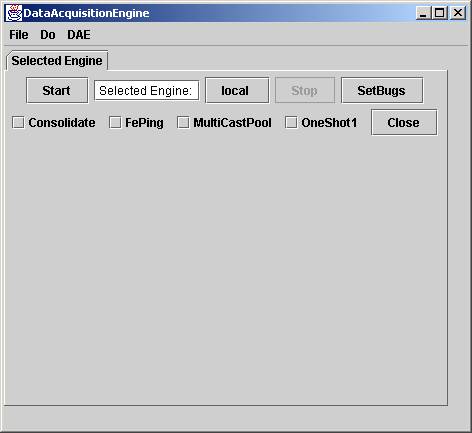Toggle the FePing checkbox
This screenshot has width=472, height=433.
coord(115,122)
